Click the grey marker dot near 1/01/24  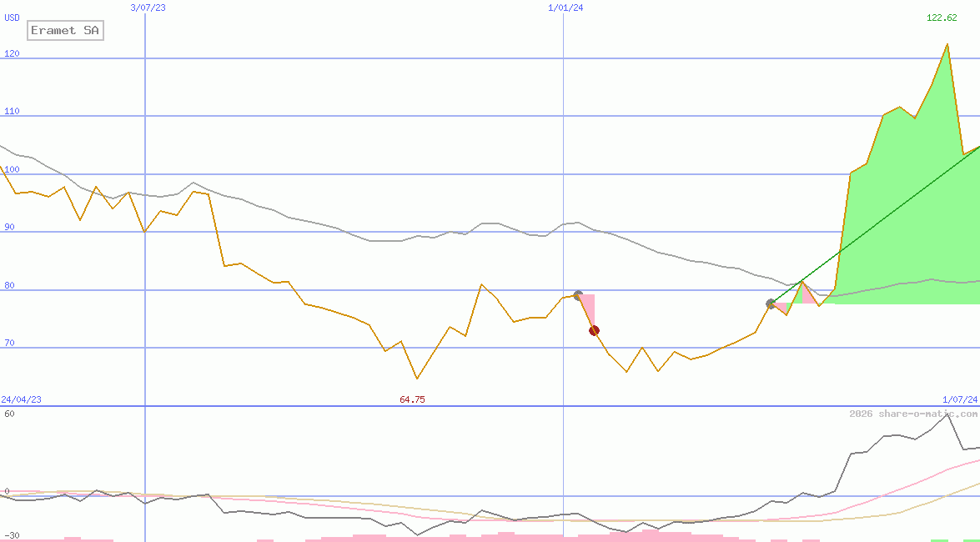point(578,295)
